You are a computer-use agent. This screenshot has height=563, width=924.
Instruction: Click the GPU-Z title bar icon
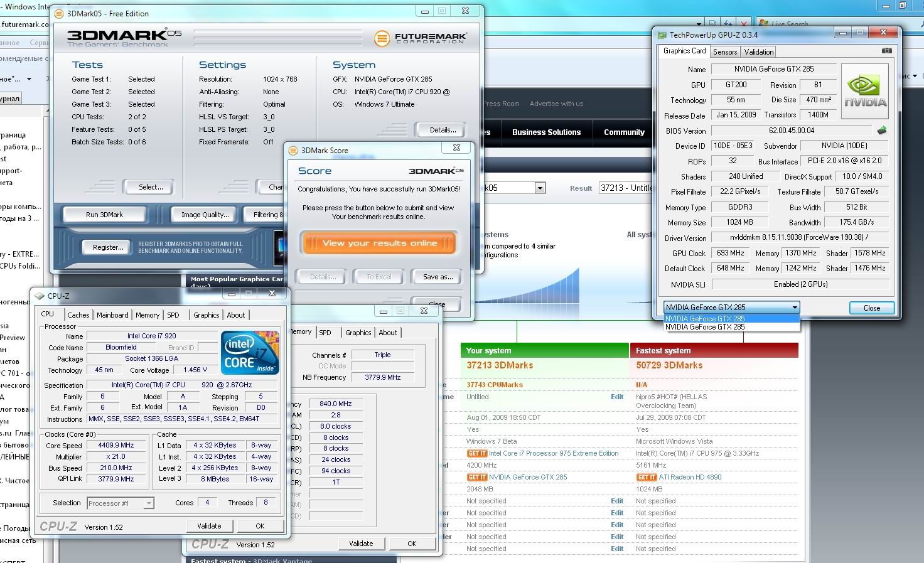coord(662,35)
